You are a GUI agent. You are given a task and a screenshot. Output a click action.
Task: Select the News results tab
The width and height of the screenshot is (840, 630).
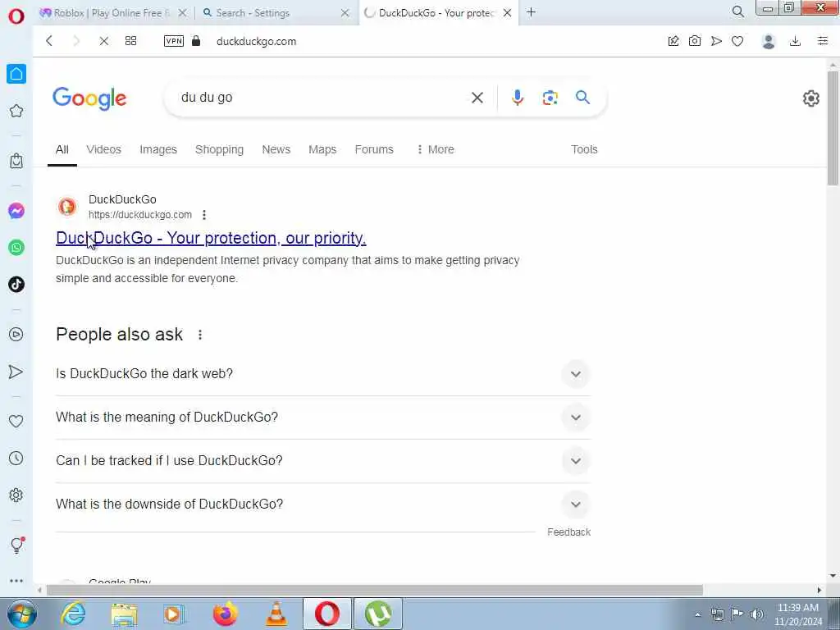pos(276,149)
